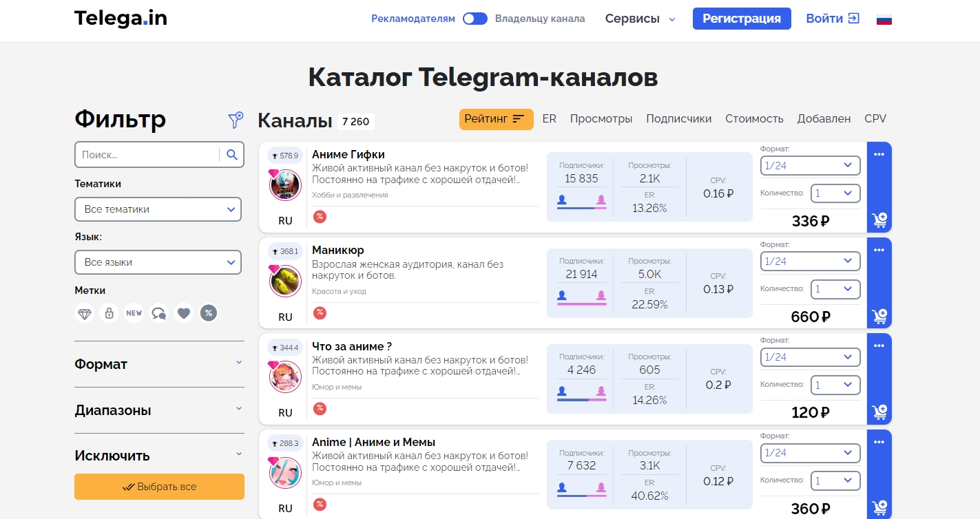Select the lock tag icon under Метки
The height and width of the screenshot is (519, 980).
pos(109,313)
